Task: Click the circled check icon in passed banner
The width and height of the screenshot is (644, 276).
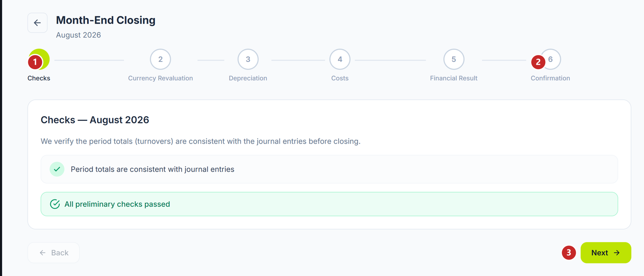Action: pyautogui.click(x=55, y=204)
